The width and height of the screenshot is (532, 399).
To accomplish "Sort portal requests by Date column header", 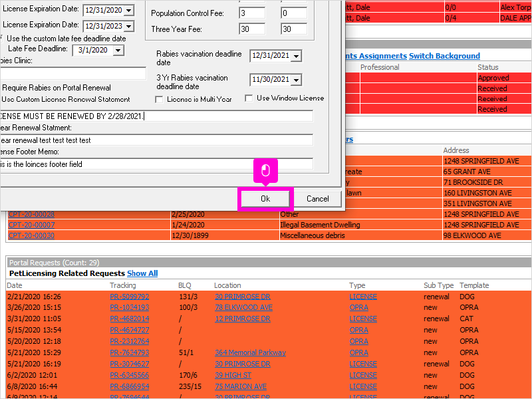I will pos(14,285).
